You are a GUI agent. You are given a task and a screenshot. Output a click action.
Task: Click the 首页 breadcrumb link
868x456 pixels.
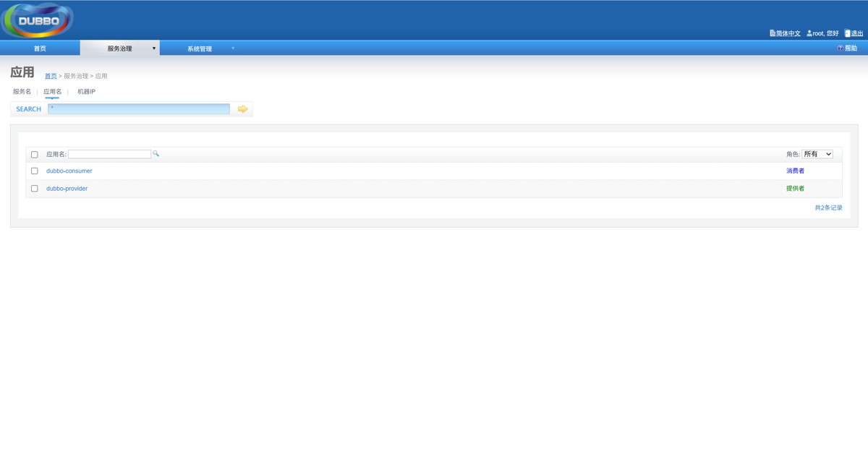click(51, 76)
